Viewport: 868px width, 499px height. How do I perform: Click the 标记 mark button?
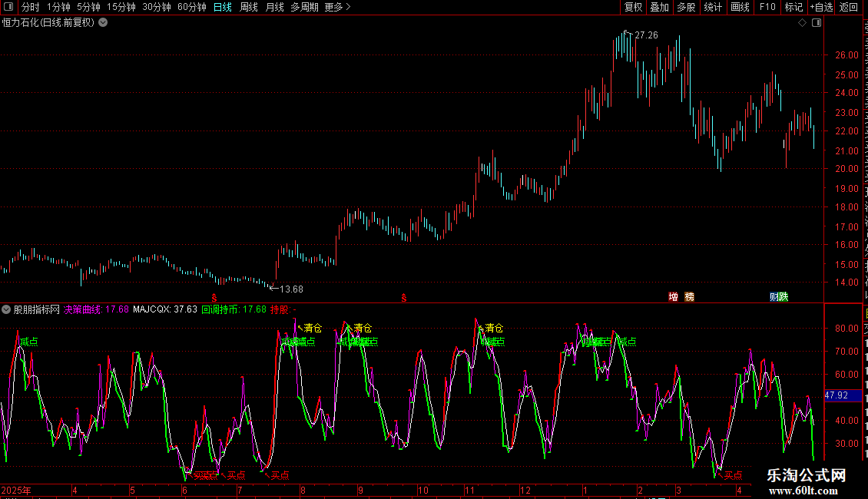pos(793,7)
